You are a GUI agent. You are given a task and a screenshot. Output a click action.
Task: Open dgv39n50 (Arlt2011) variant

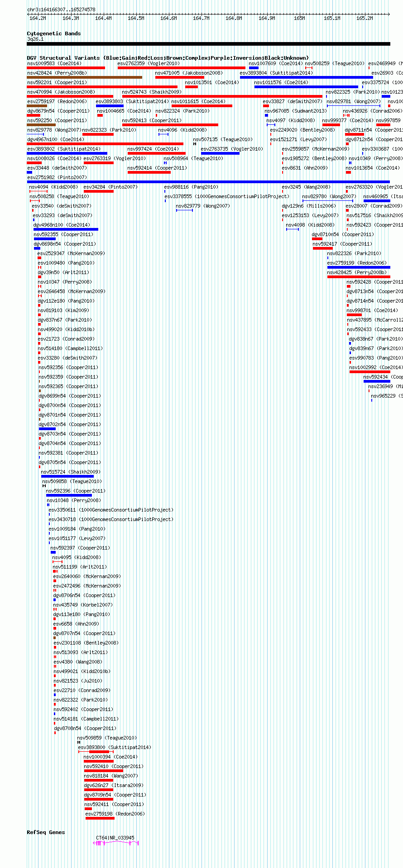click(63, 272)
